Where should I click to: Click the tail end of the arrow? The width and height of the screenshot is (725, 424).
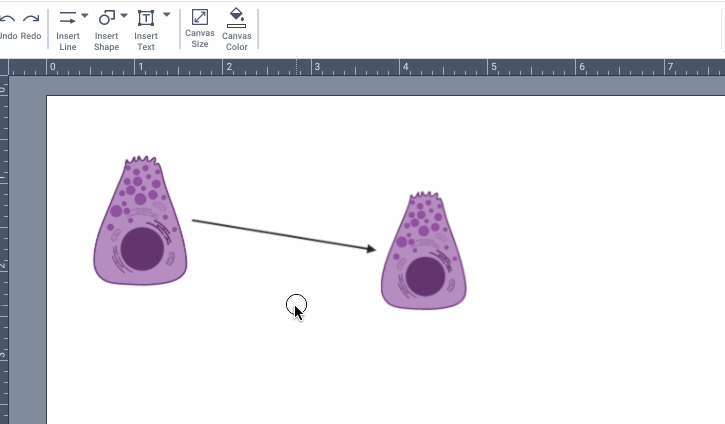(x=194, y=220)
